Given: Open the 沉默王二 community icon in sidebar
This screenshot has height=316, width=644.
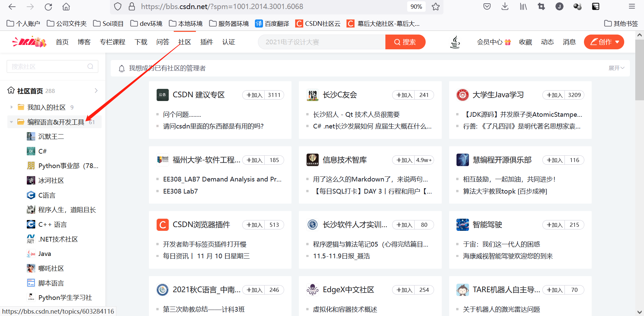Looking at the screenshot, I should pos(31,136).
